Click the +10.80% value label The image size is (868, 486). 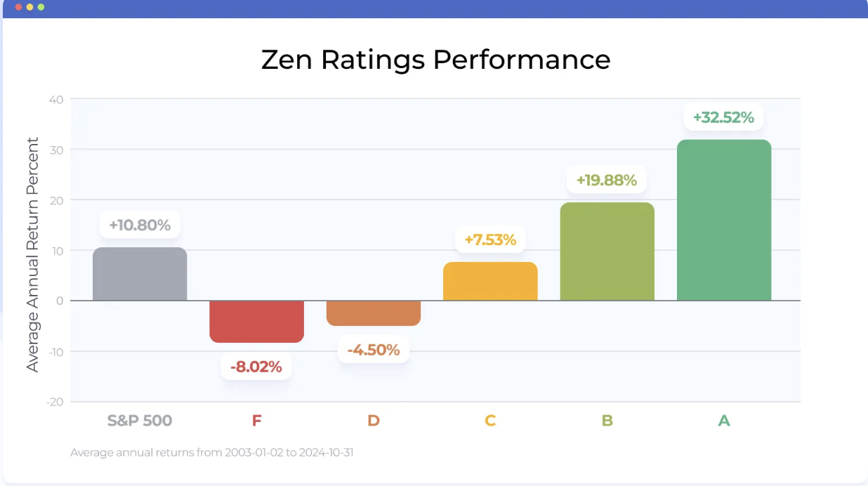(140, 225)
